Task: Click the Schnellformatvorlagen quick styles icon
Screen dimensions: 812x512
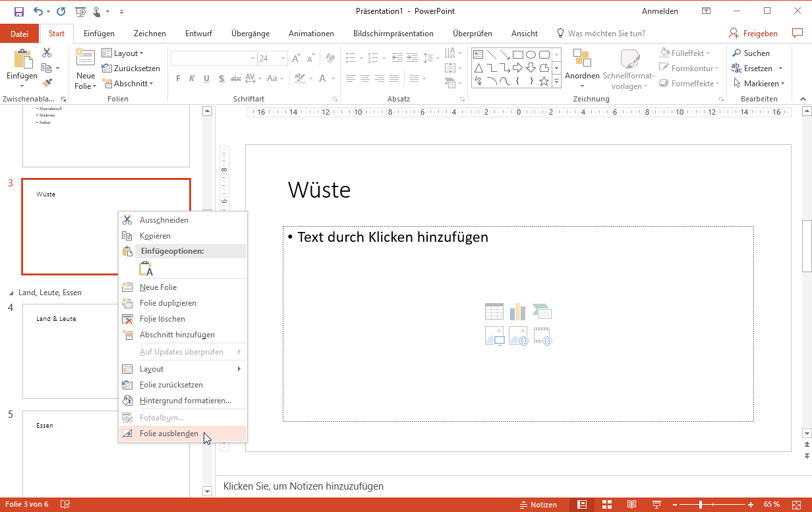Action: [x=630, y=59]
